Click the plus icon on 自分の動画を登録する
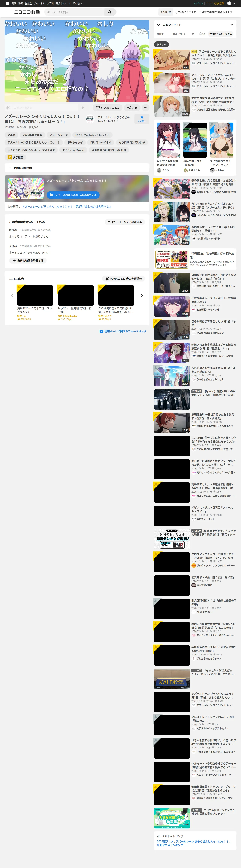The width and height of the screenshot is (241, 868). coord(14,261)
